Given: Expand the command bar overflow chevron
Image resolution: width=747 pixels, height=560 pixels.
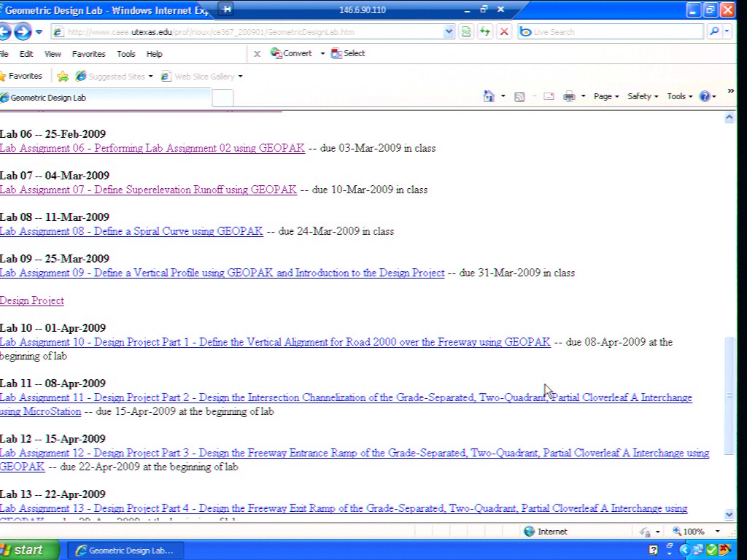Looking at the screenshot, I should click(x=731, y=90).
